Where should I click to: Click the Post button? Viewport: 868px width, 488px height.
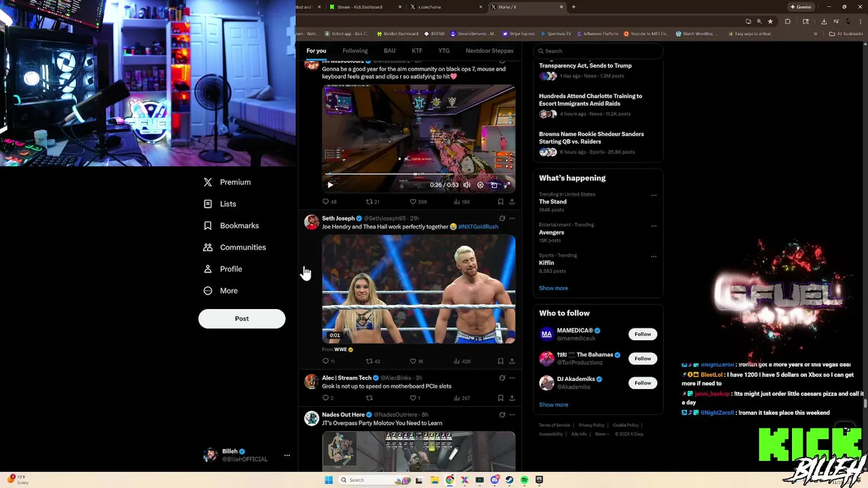click(241, 319)
